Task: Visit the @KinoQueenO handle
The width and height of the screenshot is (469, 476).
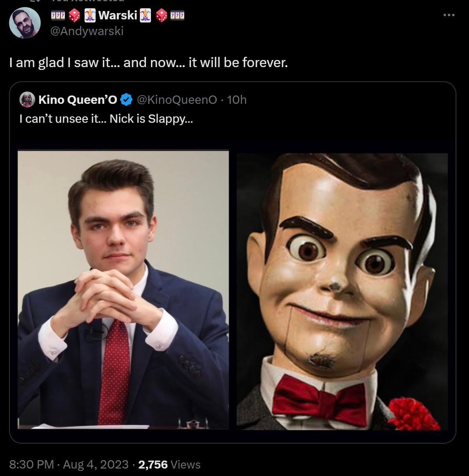Action: pyautogui.click(x=177, y=100)
